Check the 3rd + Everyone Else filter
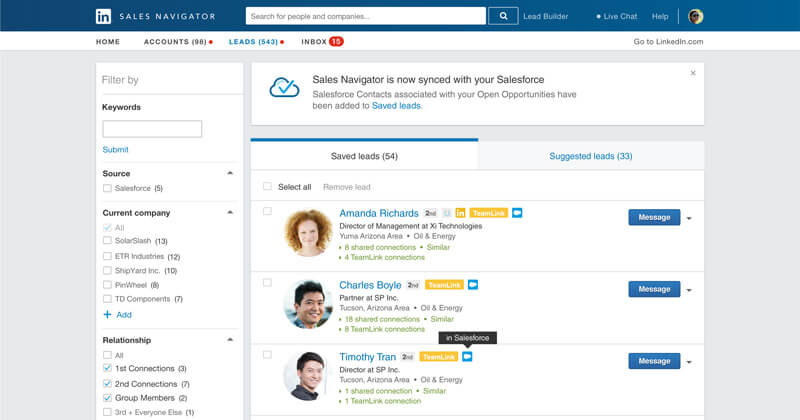This screenshot has height=420, width=800. coord(107,412)
